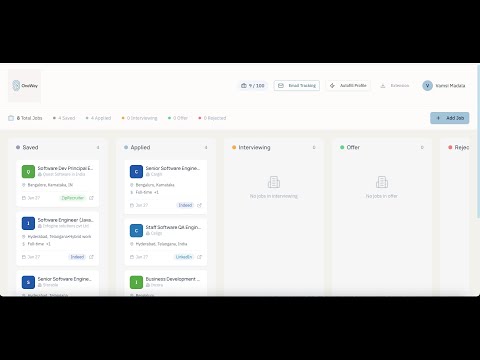Open Software Engineer (Java) job card title
The width and height of the screenshot is (480, 360).
point(65,220)
